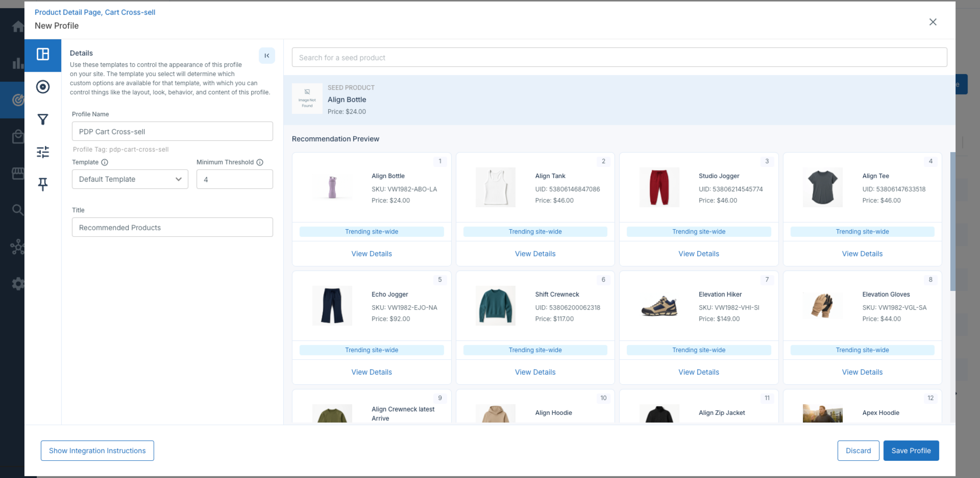Collapse the Details side panel

click(x=267, y=56)
